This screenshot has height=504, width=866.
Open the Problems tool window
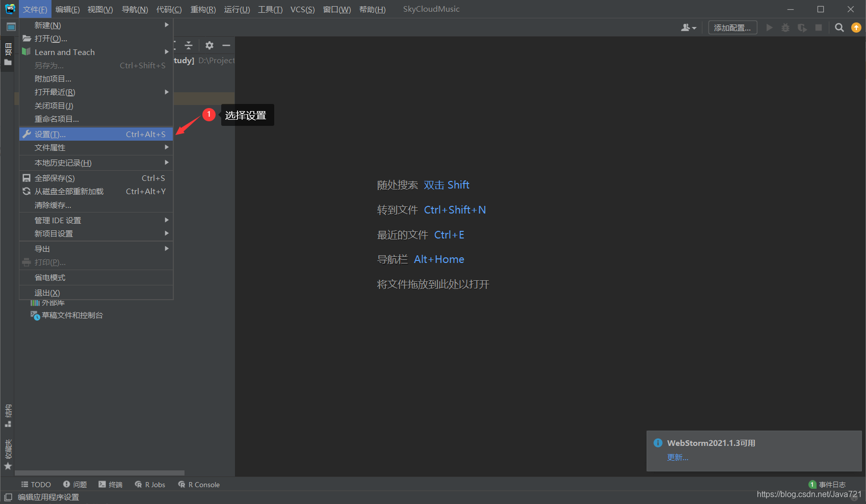75,485
